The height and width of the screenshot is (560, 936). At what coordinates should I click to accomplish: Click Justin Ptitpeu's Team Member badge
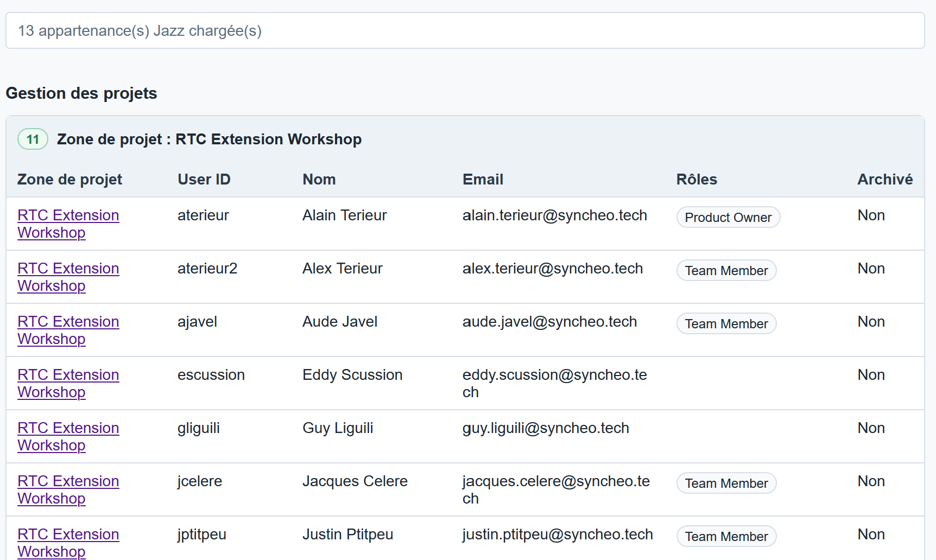(726, 536)
